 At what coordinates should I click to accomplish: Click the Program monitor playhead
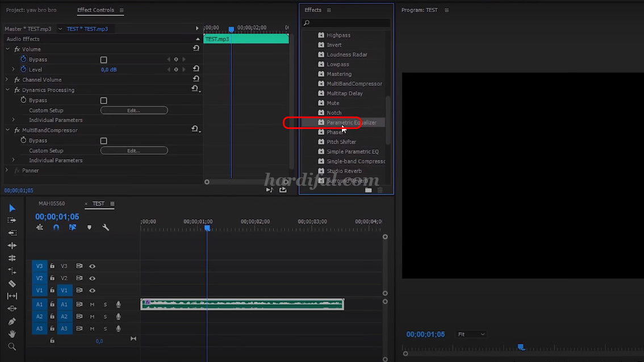(x=521, y=347)
